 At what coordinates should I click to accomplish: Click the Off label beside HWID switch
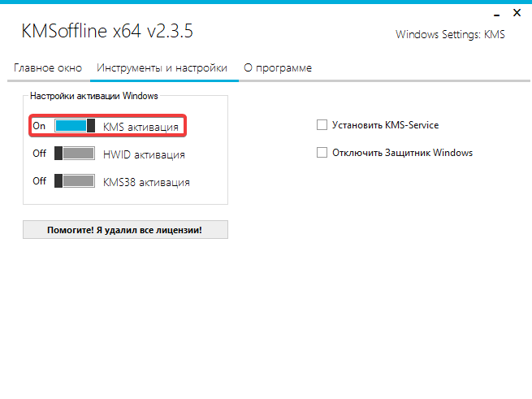(x=39, y=154)
